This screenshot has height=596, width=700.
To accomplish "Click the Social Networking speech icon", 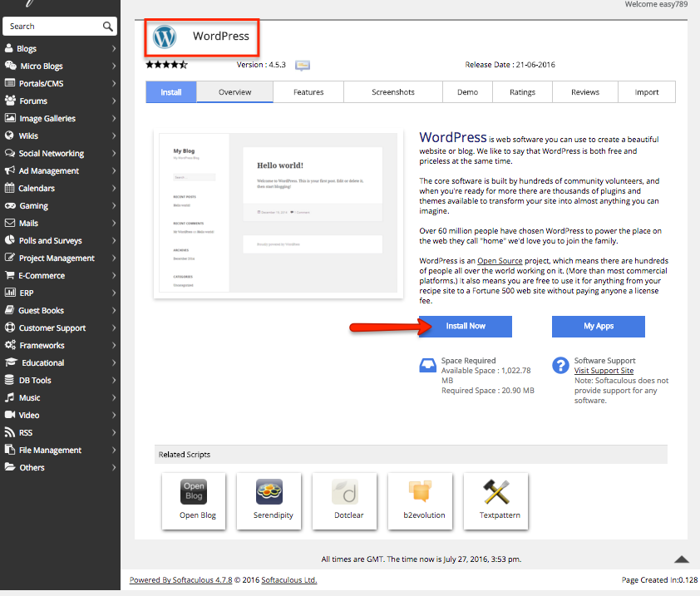I will pos(10,153).
